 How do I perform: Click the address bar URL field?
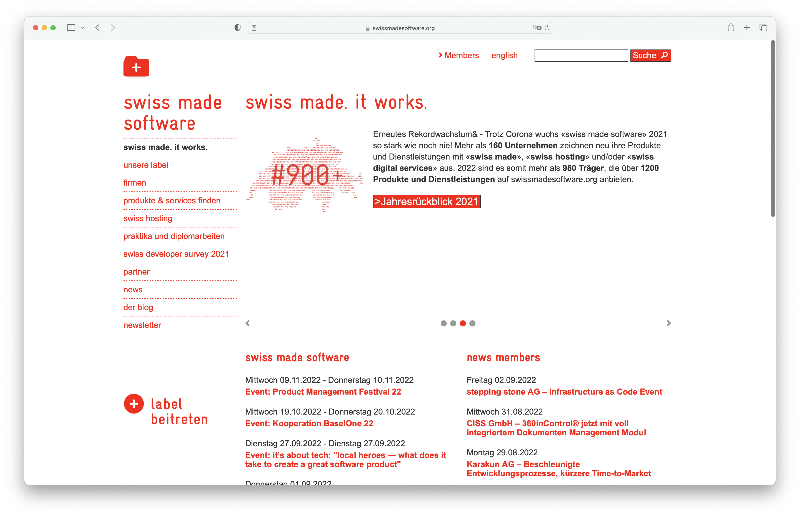[x=400, y=28]
